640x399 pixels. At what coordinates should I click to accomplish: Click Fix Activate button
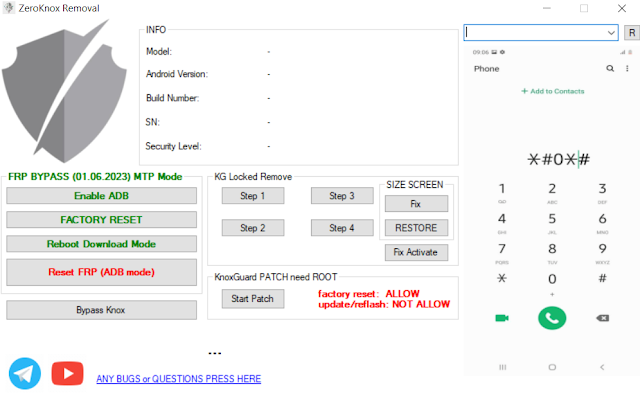pyautogui.click(x=416, y=252)
